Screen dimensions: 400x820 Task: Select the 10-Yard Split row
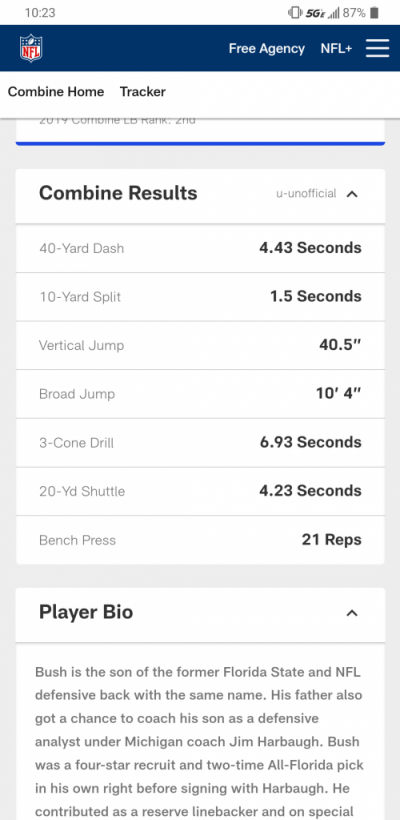[x=200, y=297]
